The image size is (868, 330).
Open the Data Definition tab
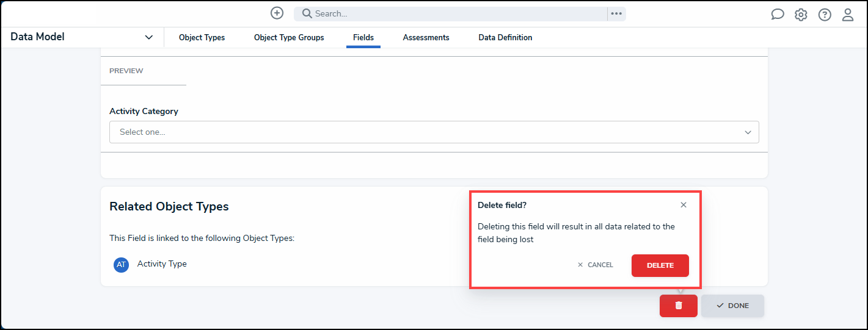click(505, 38)
